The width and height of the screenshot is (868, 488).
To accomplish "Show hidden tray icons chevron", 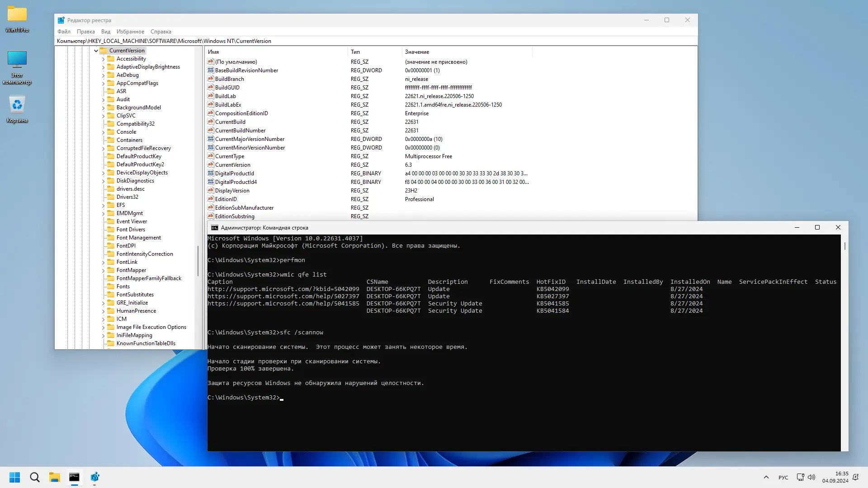I will click(x=766, y=477).
